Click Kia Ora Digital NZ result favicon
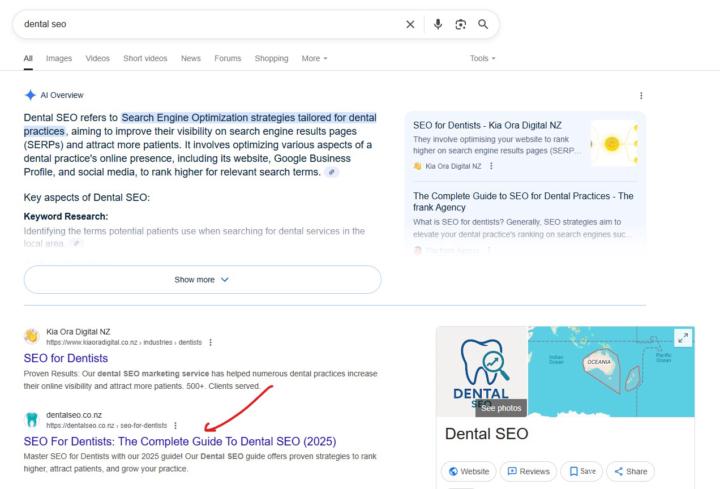 pyautogui.click(x=32, y=336)
